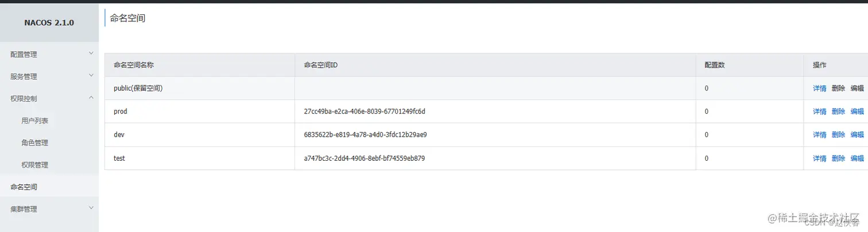
Task: Click 删除 in the public row
Action: (838, 88)
